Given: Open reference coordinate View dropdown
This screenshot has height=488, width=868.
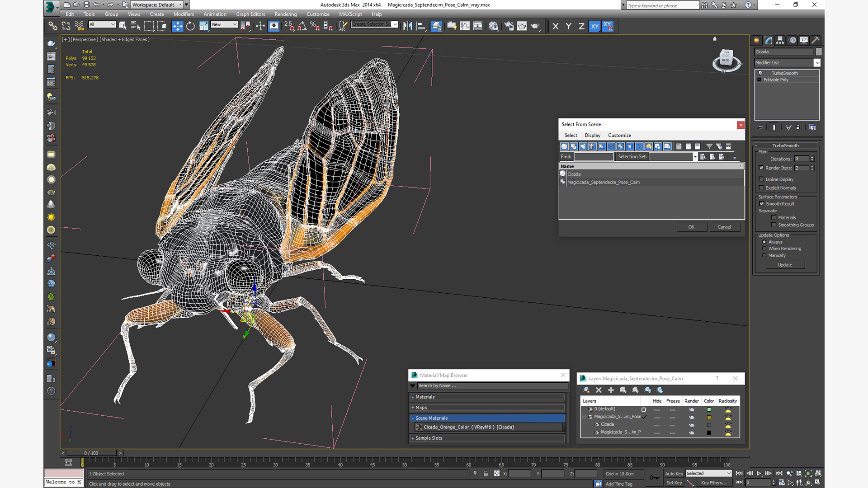Looking at the screenshot, I should pos(224,24).
